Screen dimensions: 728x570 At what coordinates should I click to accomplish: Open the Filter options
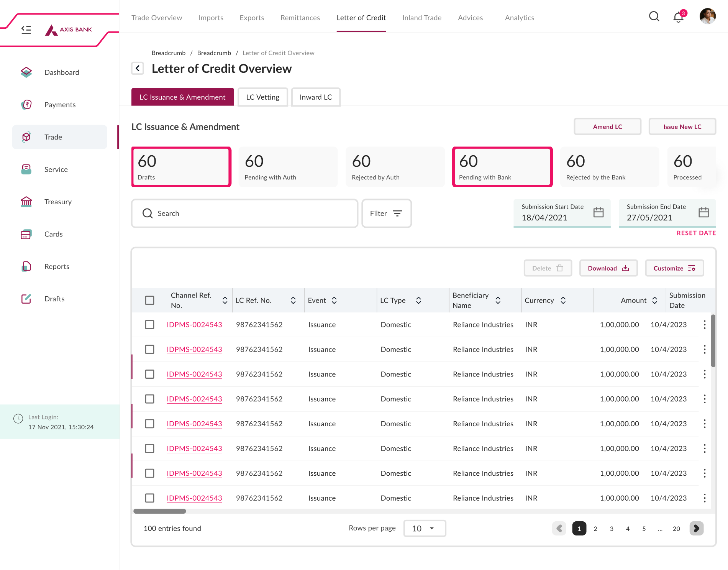coord(386,214)
